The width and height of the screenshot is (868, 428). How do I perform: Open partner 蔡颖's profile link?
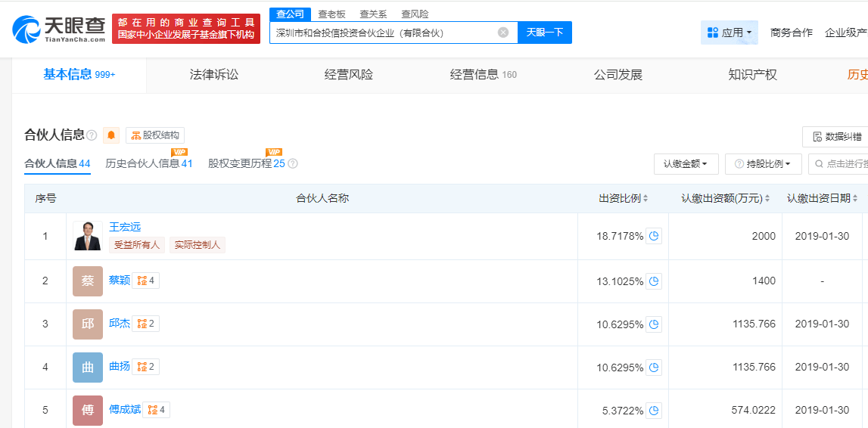[x=120, y=281]
